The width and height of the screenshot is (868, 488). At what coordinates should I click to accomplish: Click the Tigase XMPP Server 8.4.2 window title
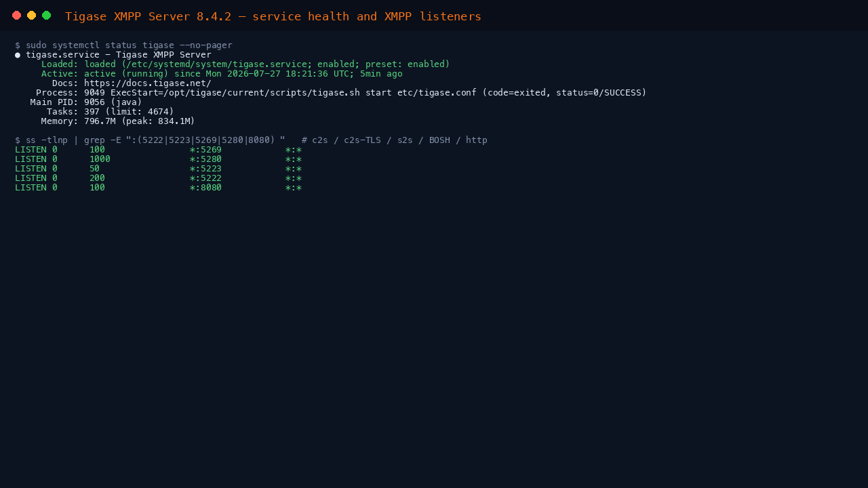273,16
